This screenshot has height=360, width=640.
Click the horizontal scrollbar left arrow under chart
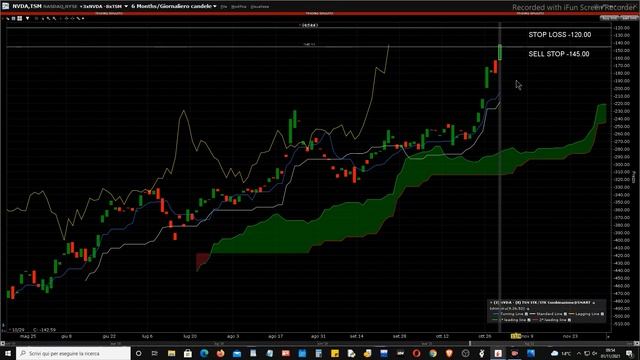2,344
